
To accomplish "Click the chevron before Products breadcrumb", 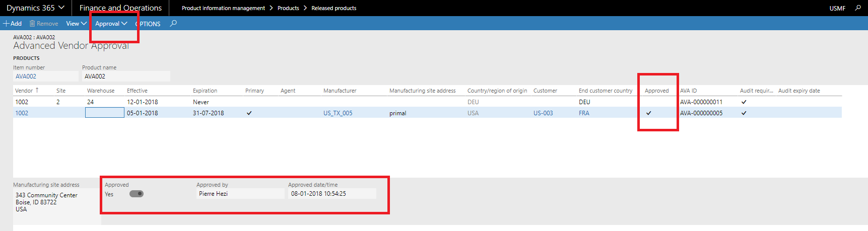I will click(271, 8).
